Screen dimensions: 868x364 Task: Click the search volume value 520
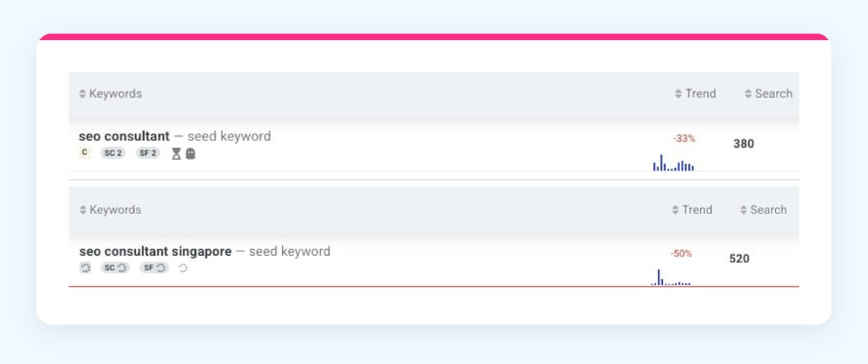click(x=739, y=259)
